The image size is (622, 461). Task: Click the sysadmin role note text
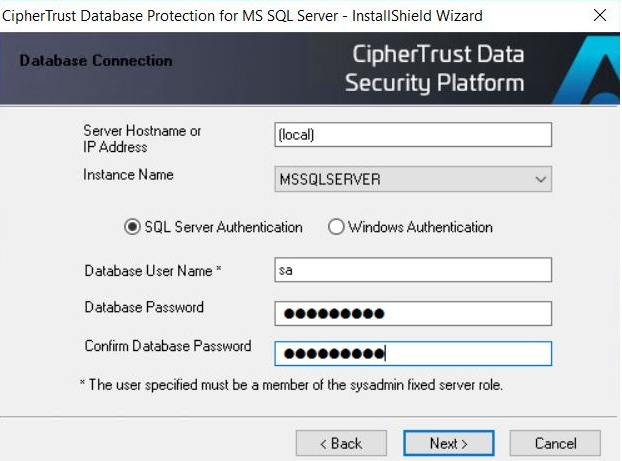click(x=292, y=385)
